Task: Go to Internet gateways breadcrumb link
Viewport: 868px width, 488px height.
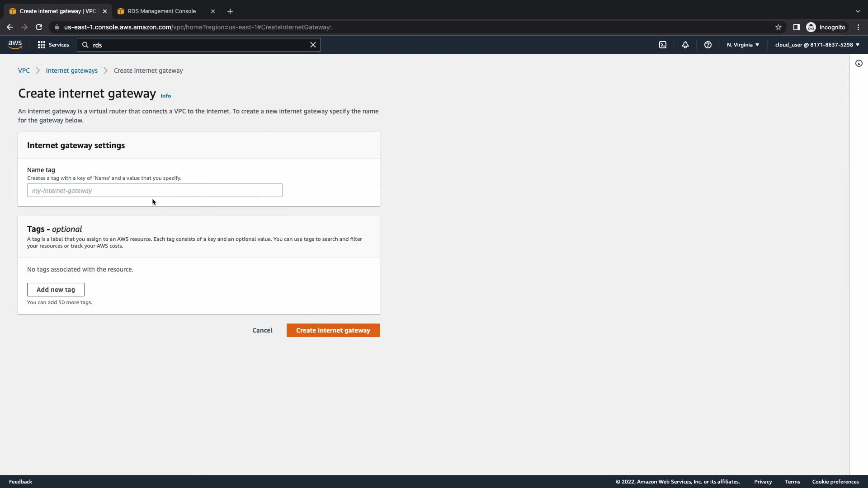Action: 71,70
